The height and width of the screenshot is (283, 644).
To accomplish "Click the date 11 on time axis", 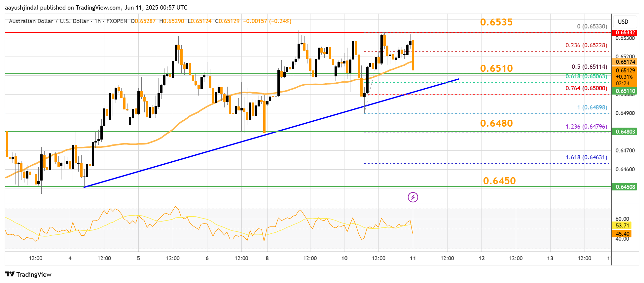I will [413, 258].
